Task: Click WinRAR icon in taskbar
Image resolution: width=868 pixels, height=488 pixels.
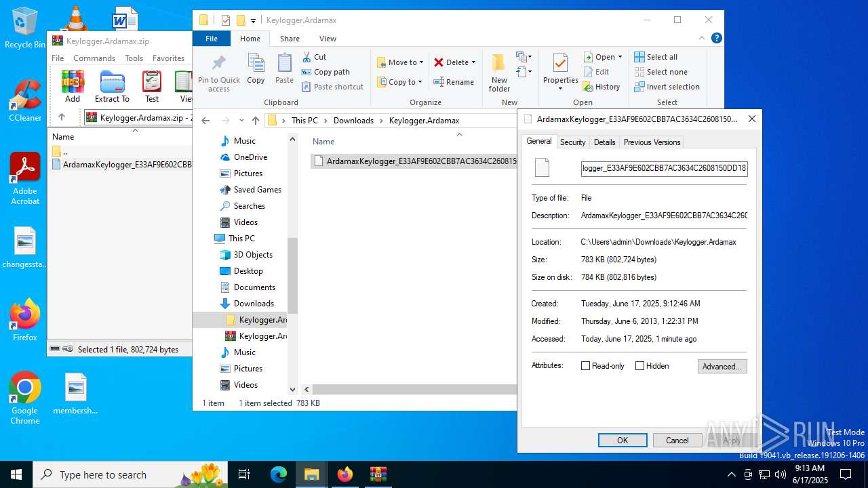Action: pos(378,474)
